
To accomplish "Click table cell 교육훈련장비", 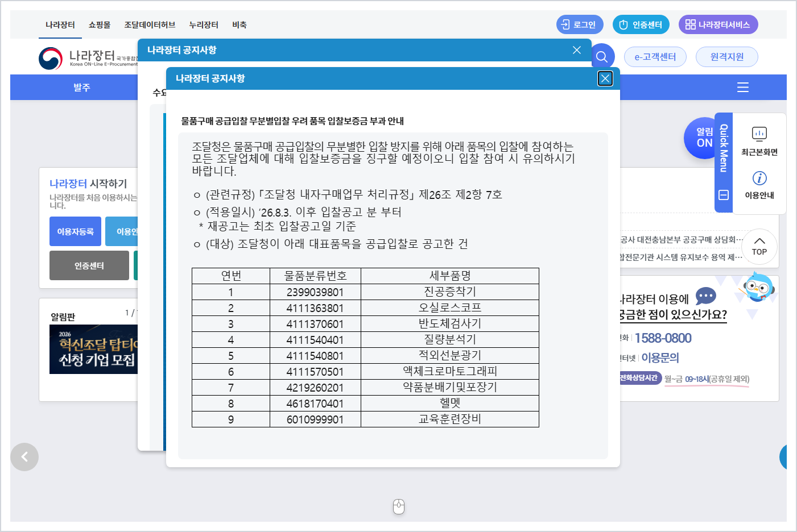I will [x=450, y=419].
